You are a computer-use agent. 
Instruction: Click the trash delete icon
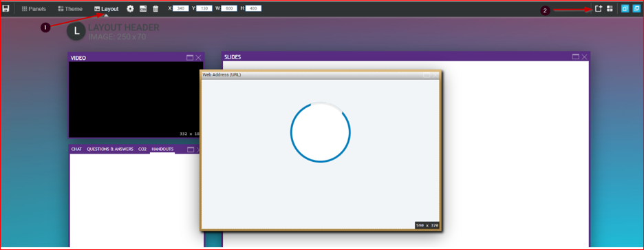pyautogui.click(x=155, y=9)
